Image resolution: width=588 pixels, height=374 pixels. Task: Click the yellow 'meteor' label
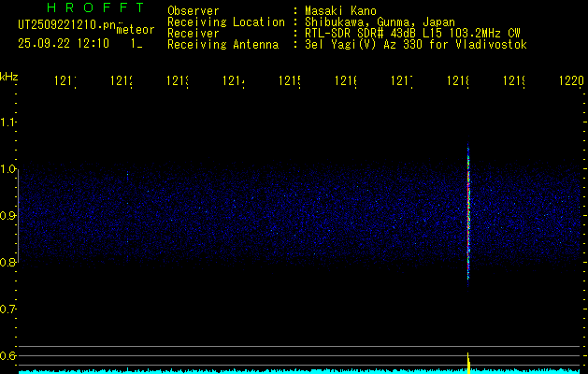pos(136,30)
